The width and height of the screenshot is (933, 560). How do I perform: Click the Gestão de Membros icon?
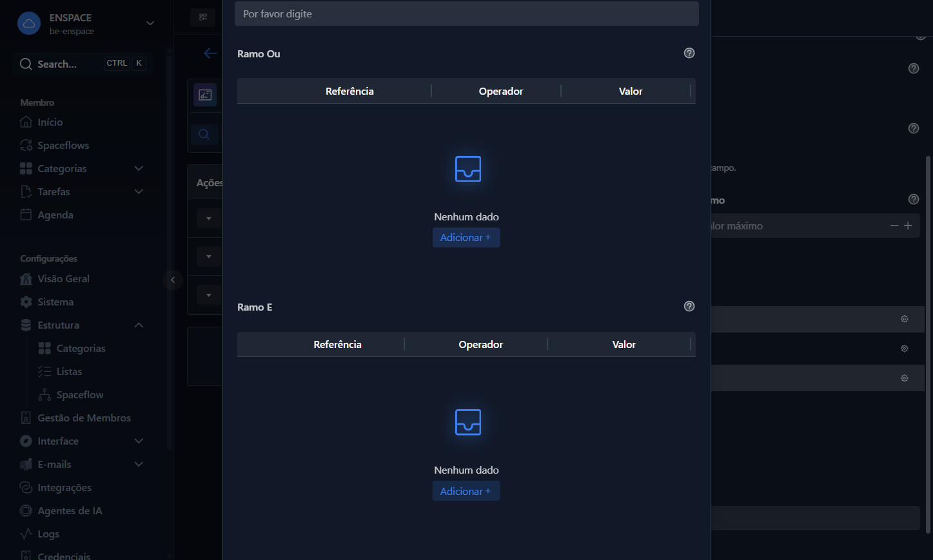click(x=26, y=418)
